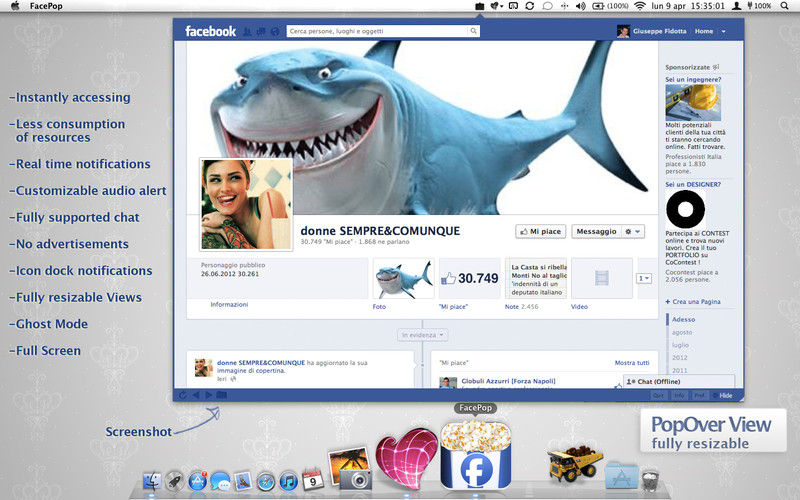The height and width of the screenshot is (500, 800).
Task: Open the Wi-Fi menu bar icon
Action: [x=640, y=6]
